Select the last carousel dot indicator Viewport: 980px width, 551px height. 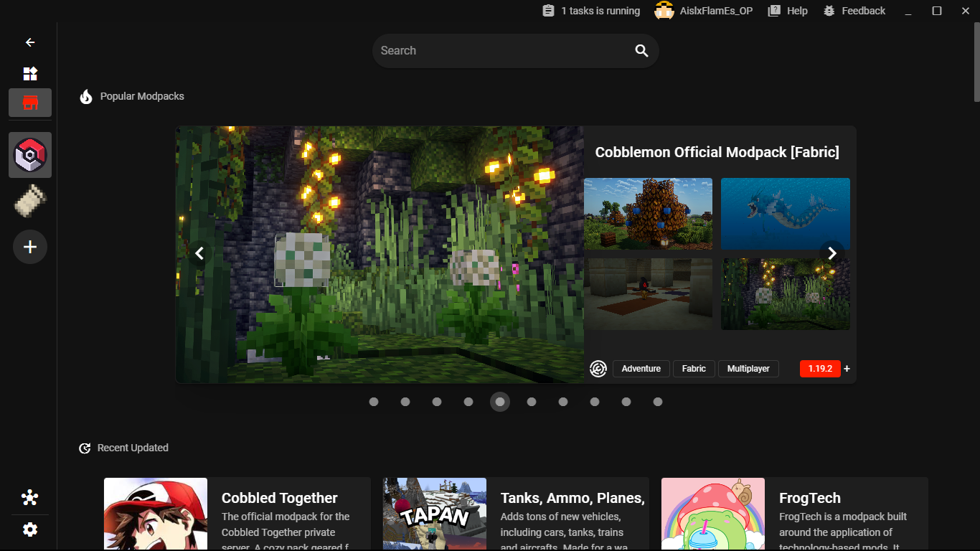click(x=658, y=402)
